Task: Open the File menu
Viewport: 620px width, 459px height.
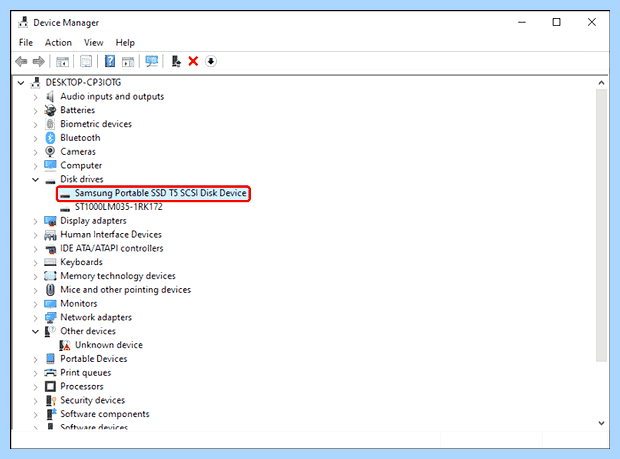Action: (26, 42)
